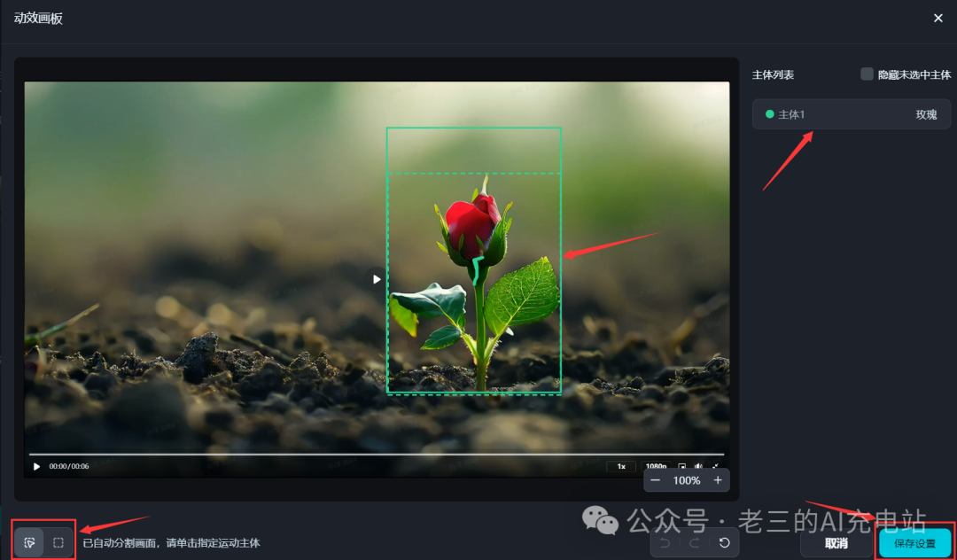Viewport: 957px width, 560px height.
Task: Click the reset circular arrow icon
Action: click(724, 542)
